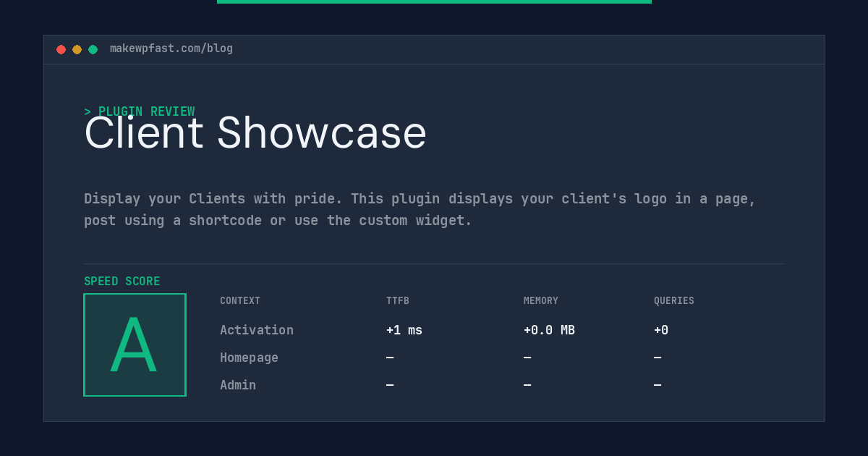The height and width of the screenshot is (456, 868).
Task: Click the Homepage TTFB dash
Action: pyautogui.click(x=390, y=358)
